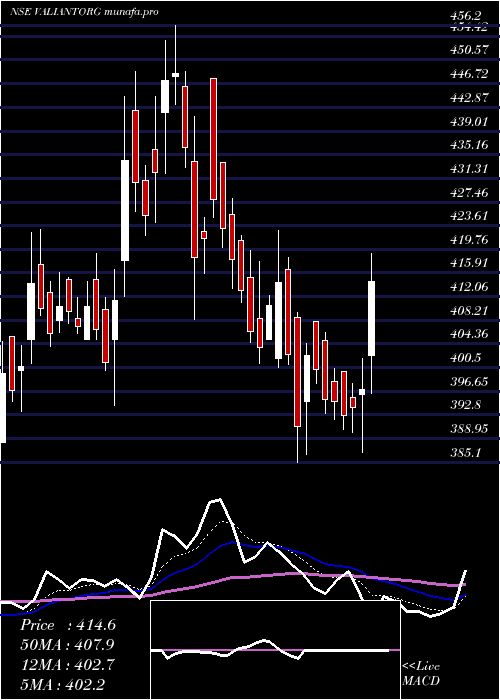Click the 415.91 price axis label

pyautogui.click(x=468, y=263)
